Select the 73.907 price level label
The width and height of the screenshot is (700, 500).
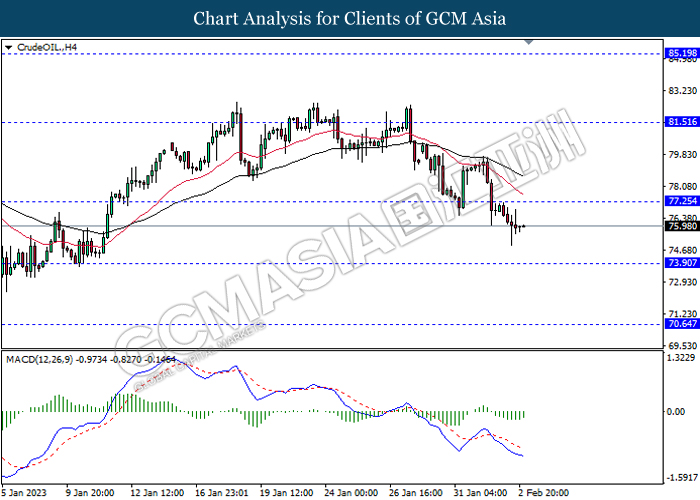682,262
